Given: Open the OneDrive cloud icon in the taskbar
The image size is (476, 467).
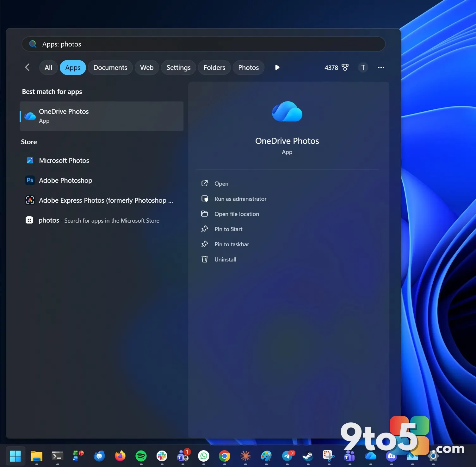Looking at the screenshot, I should click(x=371, y=456).
